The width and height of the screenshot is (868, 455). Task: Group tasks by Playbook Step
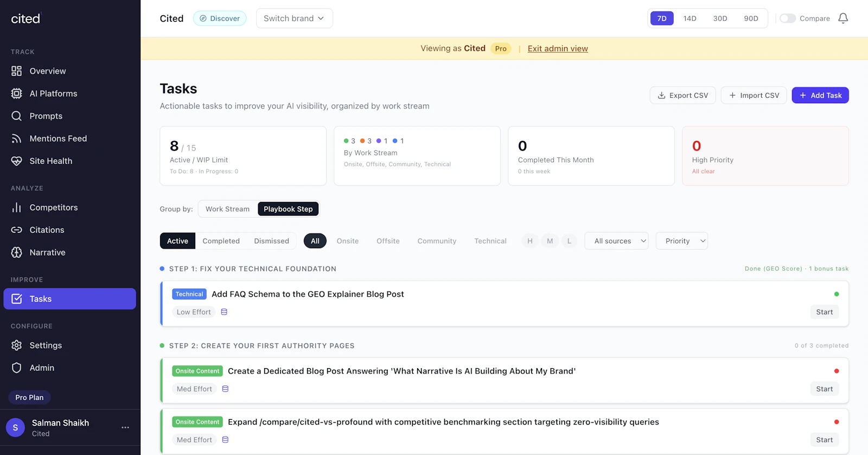point(288,209)
